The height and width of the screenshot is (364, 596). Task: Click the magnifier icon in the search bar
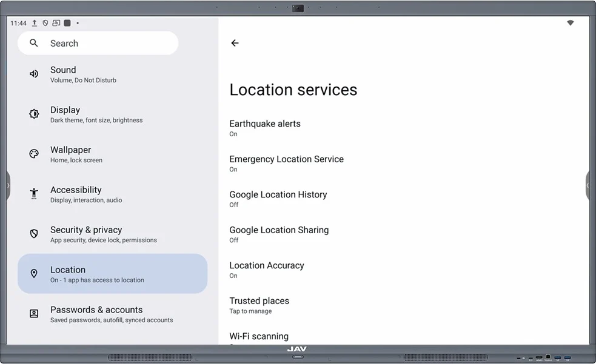coord(33,43)
